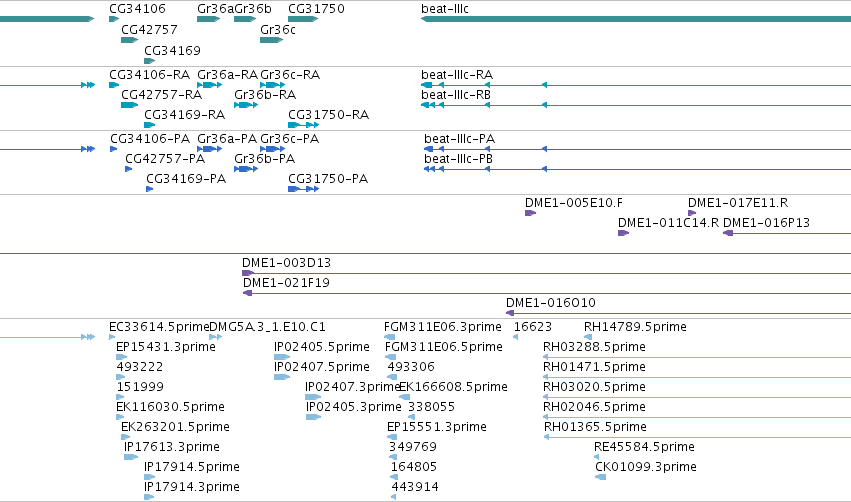Image resolution: width=851 pixels, height=502 pixels.
Task: Select protein Gr36c-PA label
Action: [x=290, y=138]
